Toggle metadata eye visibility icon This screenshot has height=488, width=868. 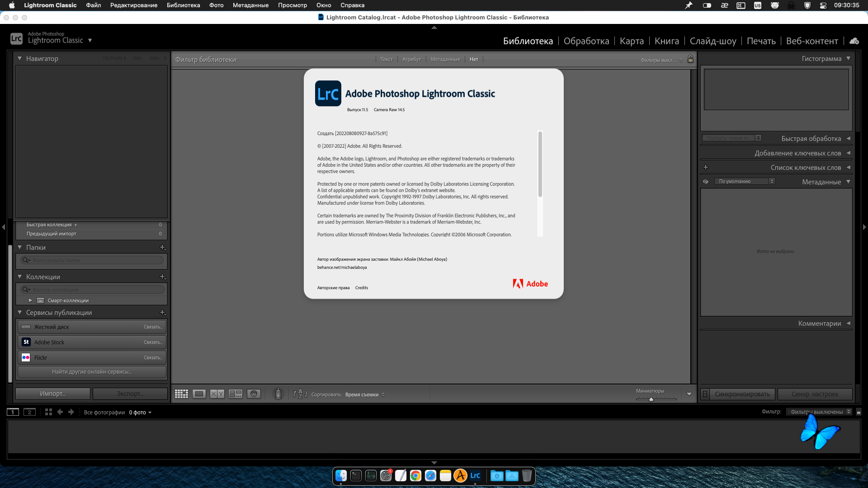click(x=705, y=182)
